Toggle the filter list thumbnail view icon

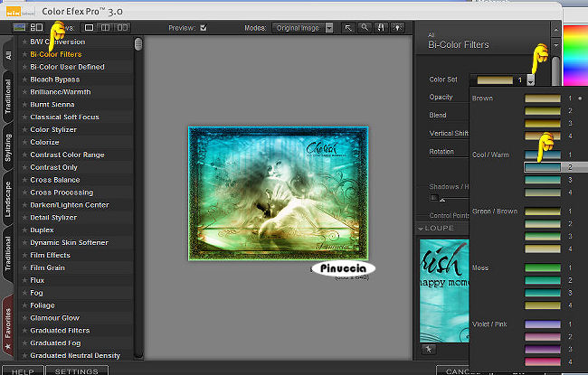(x=19, y=27)
